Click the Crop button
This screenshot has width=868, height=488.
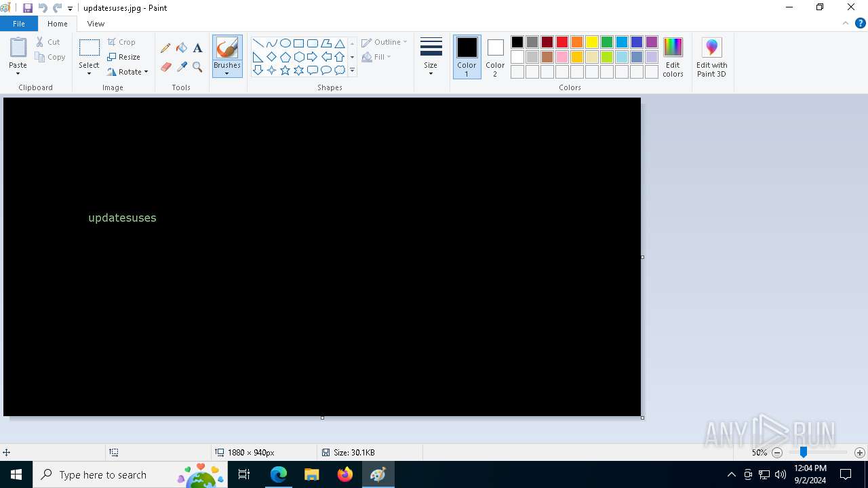(x=121, y=42)
